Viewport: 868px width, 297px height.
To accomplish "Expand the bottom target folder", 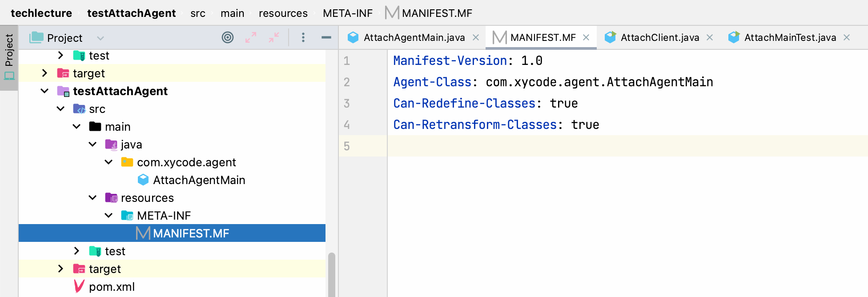I will tap(60, 269).
